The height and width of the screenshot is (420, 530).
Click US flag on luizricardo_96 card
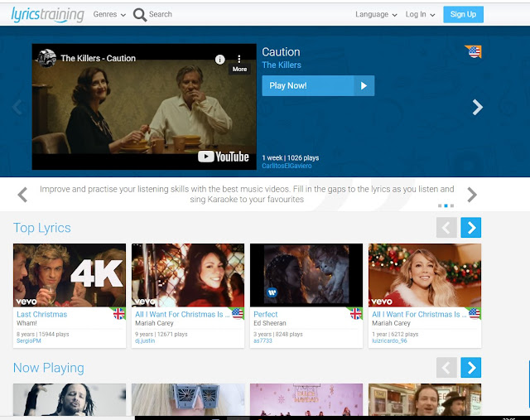475,313
